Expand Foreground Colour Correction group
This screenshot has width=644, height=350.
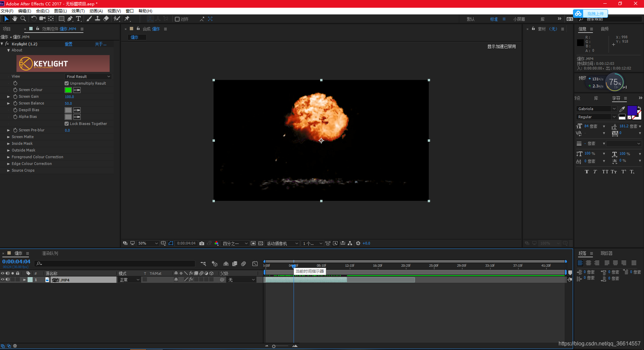tap(8, 157)
